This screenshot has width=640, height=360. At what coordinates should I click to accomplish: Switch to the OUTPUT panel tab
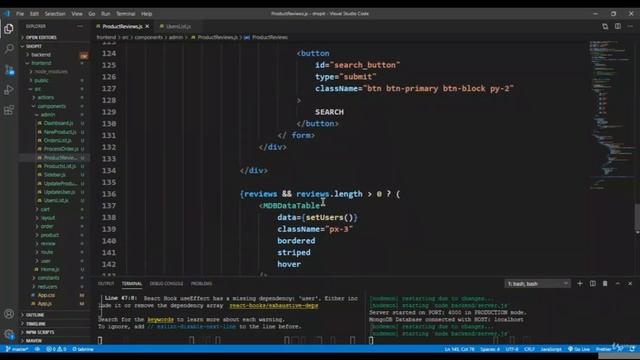106,283
